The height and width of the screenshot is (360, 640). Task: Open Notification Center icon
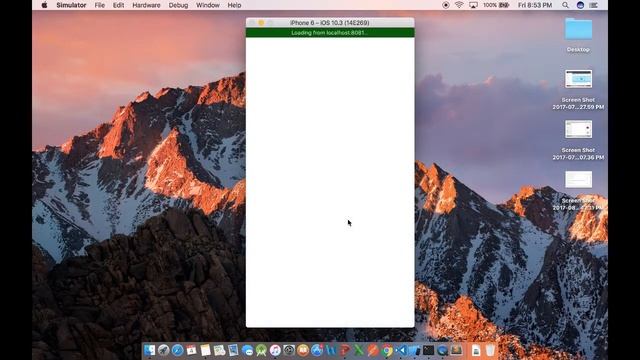[593, 5]
